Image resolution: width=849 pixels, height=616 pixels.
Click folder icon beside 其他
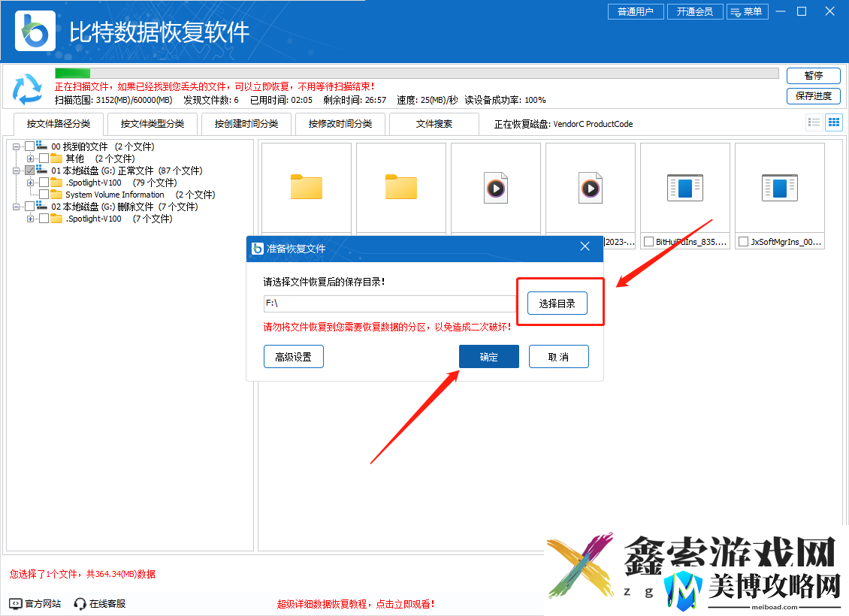[56, 158]
